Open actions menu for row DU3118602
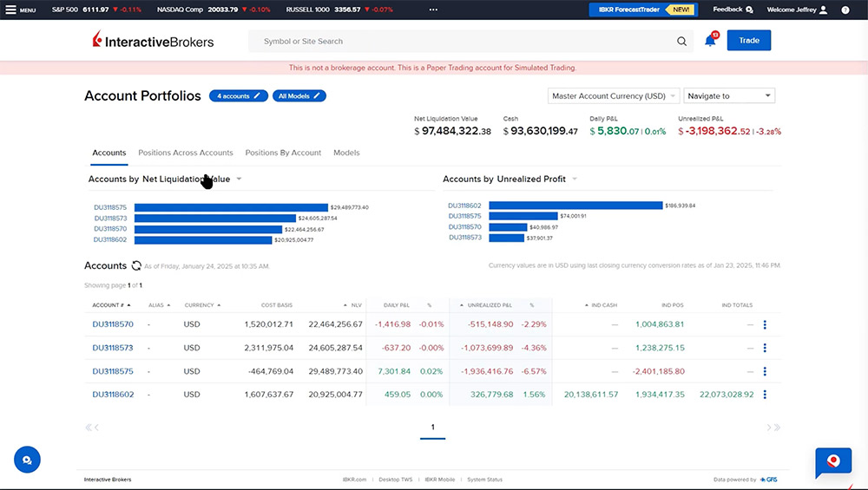 [765, 395]
